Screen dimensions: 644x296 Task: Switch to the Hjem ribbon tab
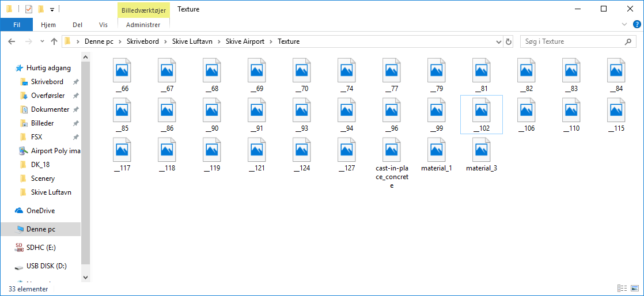tap(48, 25)
